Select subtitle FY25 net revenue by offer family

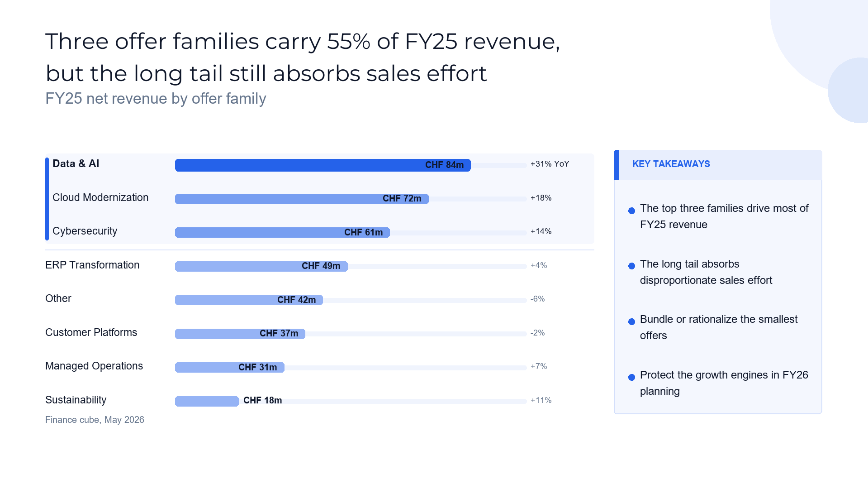(x=156, y=98)
